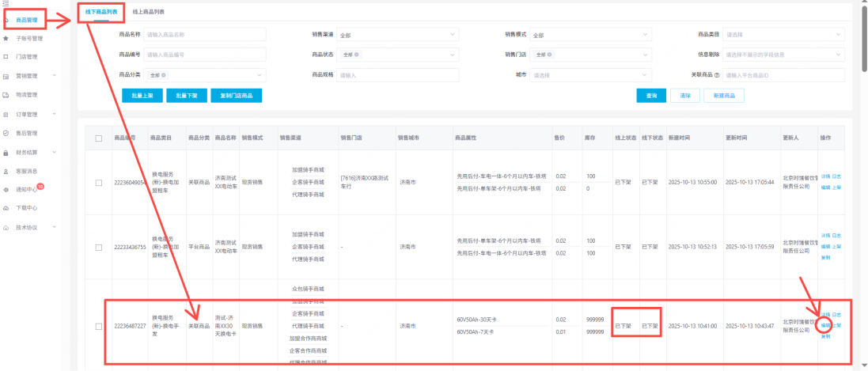Open 售后管理 shield icon in sidebar

pyautogui.click(x=6, y=133)
